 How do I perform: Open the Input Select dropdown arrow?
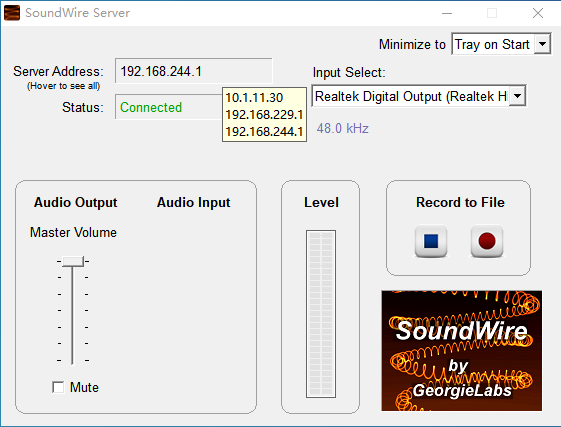point(517,96)
